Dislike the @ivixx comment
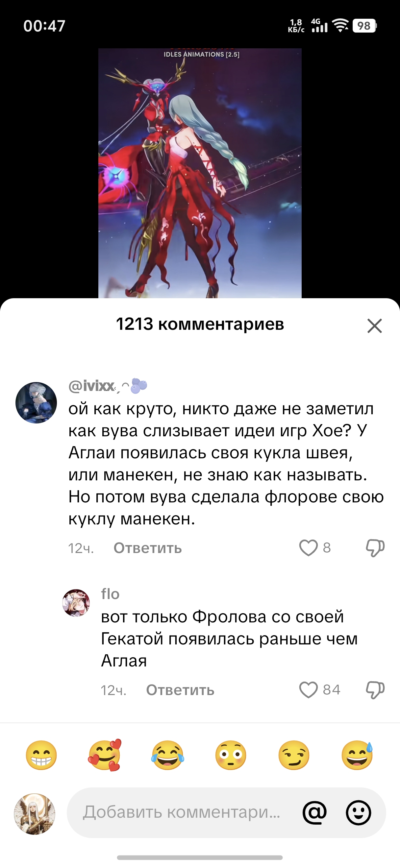 pyautogui.click(x=375, y=548)
